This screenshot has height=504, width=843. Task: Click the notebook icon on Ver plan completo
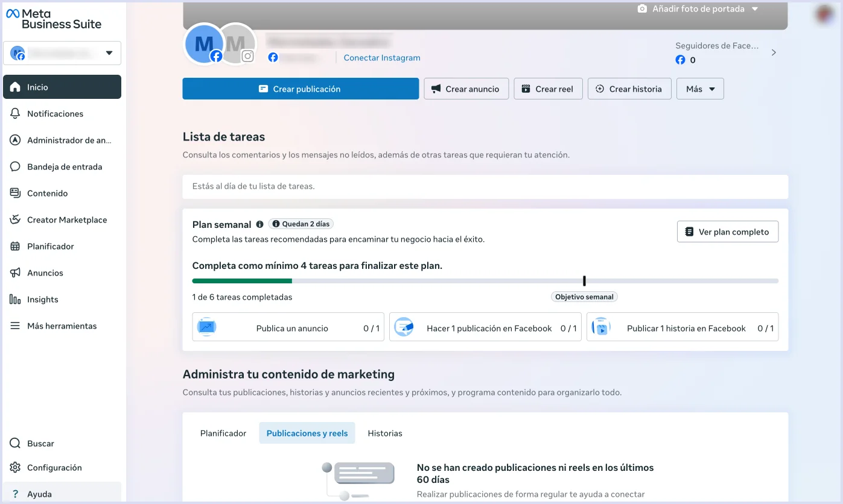[689, 232]
